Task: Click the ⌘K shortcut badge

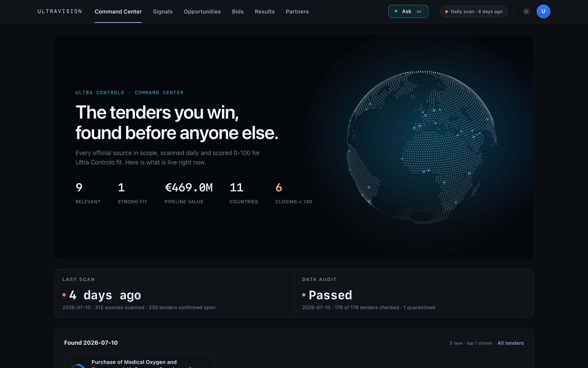Action: coord(419,11)
